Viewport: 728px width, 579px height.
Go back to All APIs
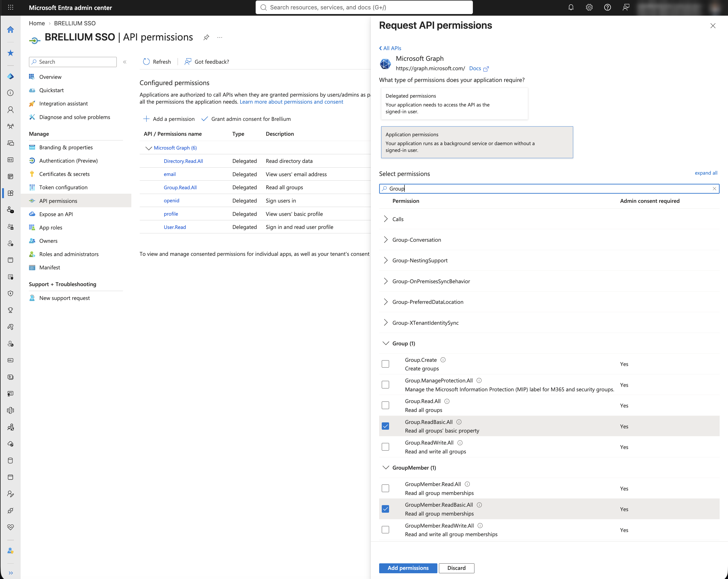[390, 48]
